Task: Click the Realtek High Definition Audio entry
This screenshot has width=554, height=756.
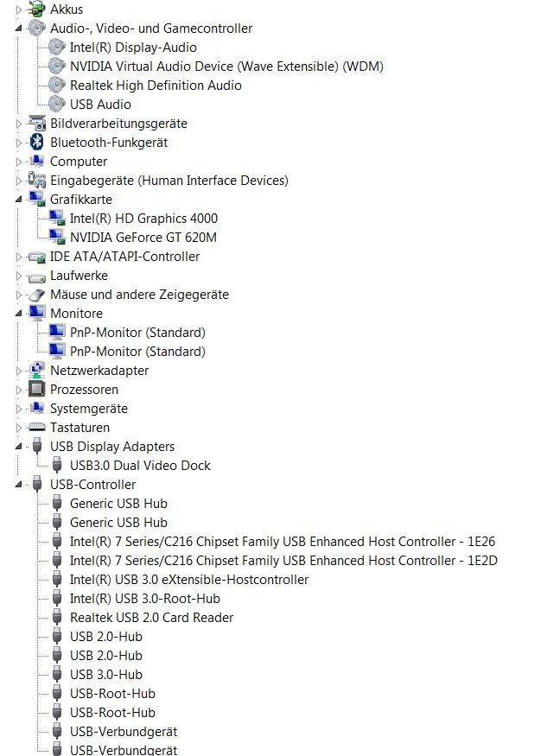Action: pos(156,86)
